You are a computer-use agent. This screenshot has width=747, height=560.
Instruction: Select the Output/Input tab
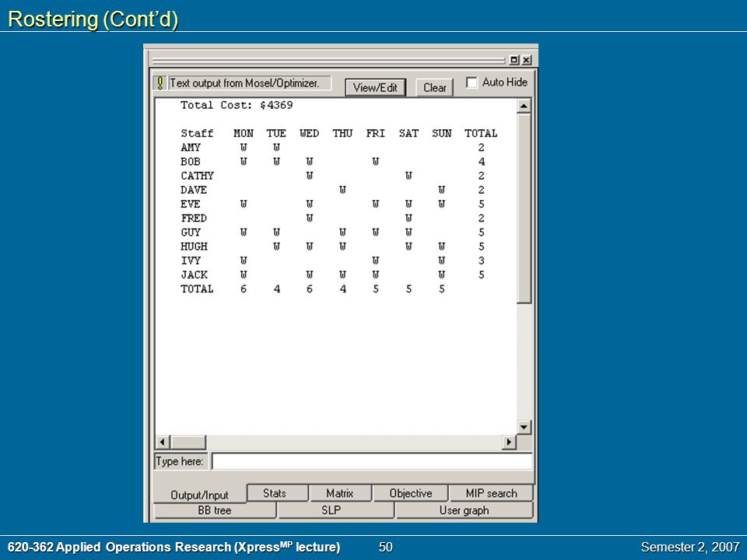(x=200, y=495)
